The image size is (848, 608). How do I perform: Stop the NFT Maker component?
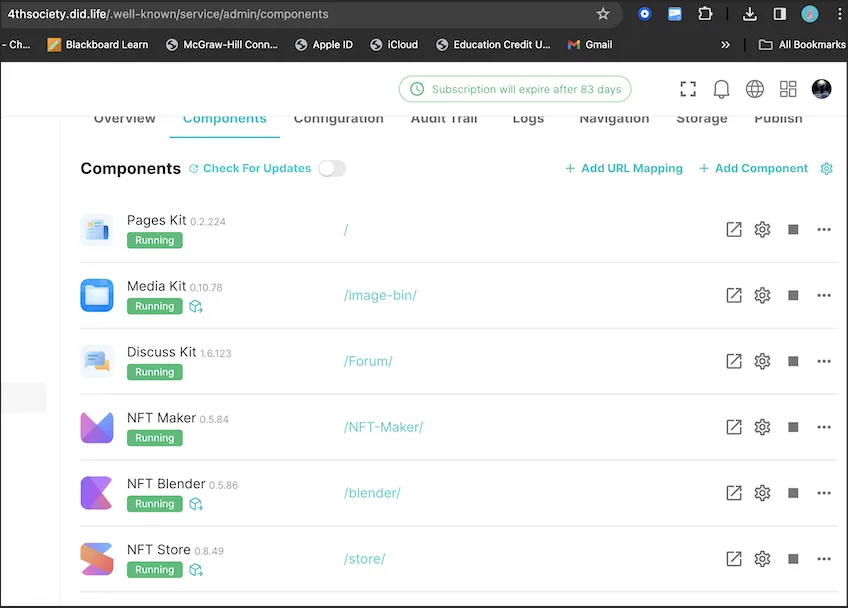[793, 427]
